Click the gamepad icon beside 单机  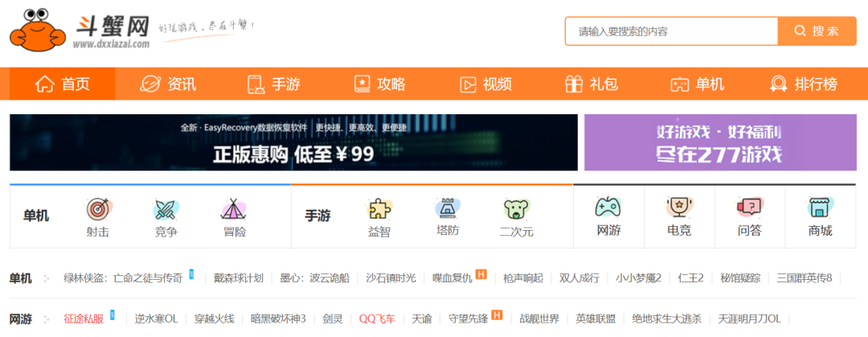pos(679,84)
